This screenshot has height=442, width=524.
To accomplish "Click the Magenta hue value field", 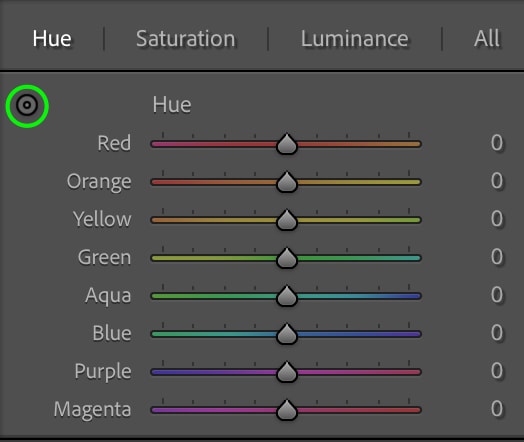I will [497, 409].
